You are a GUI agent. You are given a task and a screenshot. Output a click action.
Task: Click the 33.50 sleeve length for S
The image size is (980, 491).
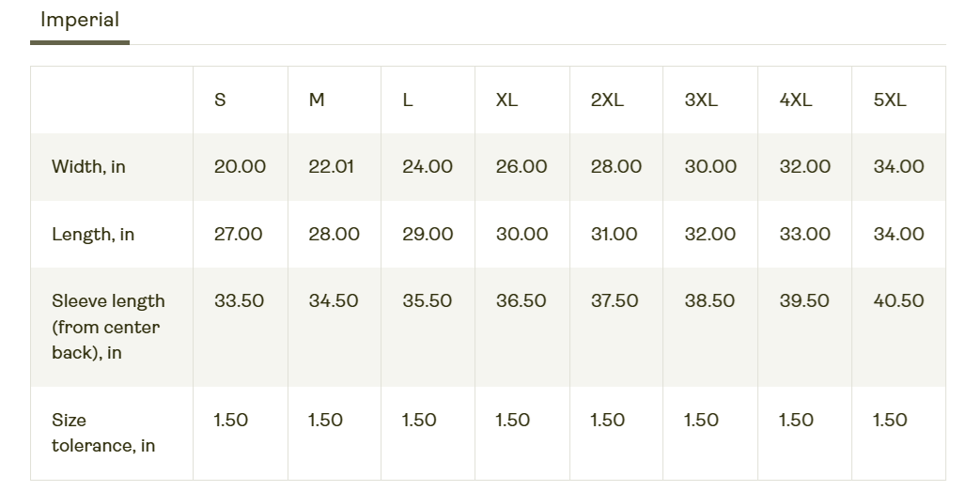(240, 301)
